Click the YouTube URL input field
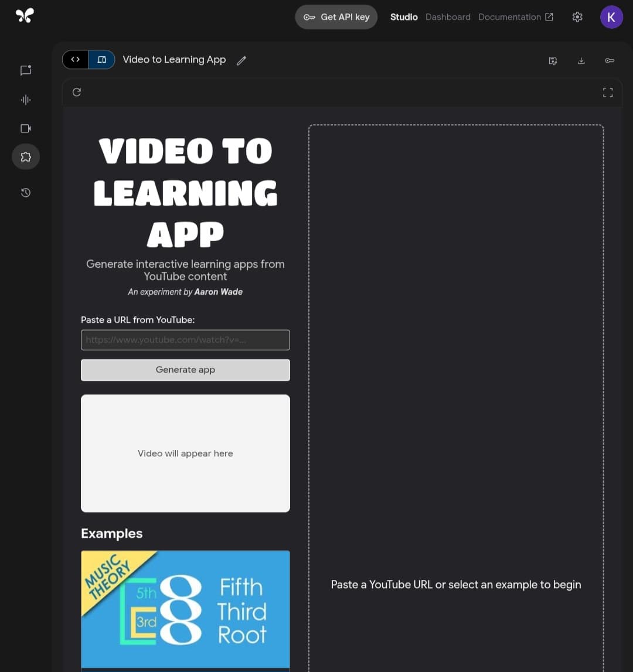Image resolution: width=633 pixels, height=672 pixels. [185, 340]
